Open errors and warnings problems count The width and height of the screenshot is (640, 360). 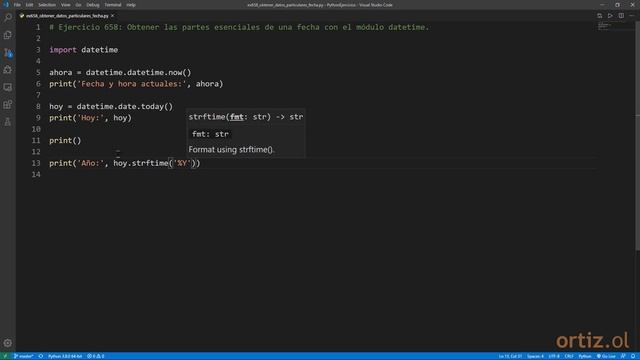(x=96, y=356)
